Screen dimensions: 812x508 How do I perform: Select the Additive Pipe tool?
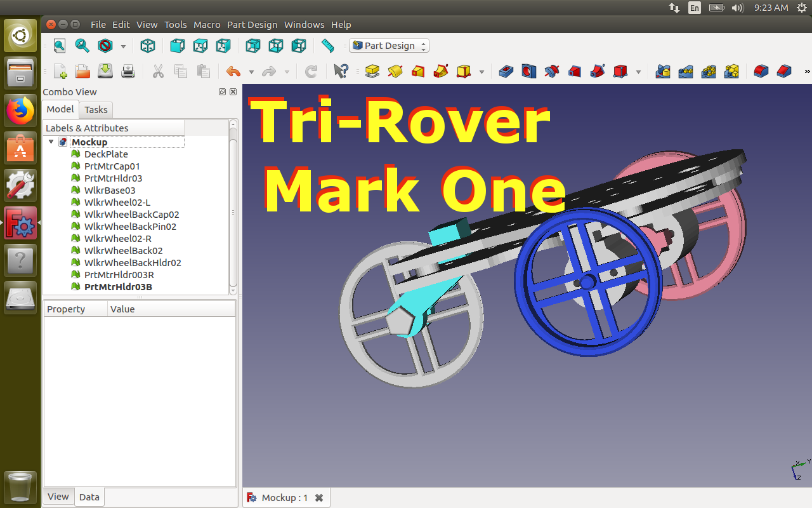pyautogui.click(x=441, y=71)
